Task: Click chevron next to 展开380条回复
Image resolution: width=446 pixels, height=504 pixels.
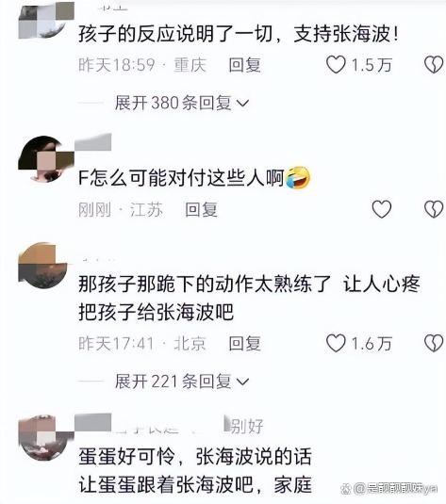Action: pos(242,104)
